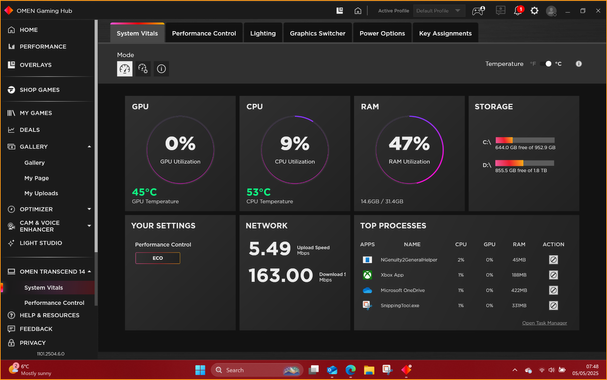The height and width of the screenshot is (380, 607).
Task: End the Xbox App process
Action: [x=553, y=275]
